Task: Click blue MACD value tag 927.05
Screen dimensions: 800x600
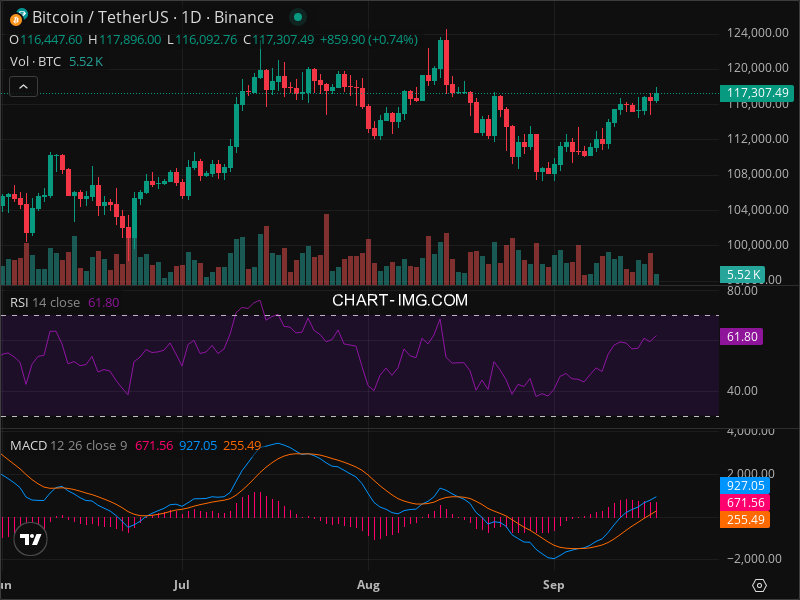Action: pos(744,486)
